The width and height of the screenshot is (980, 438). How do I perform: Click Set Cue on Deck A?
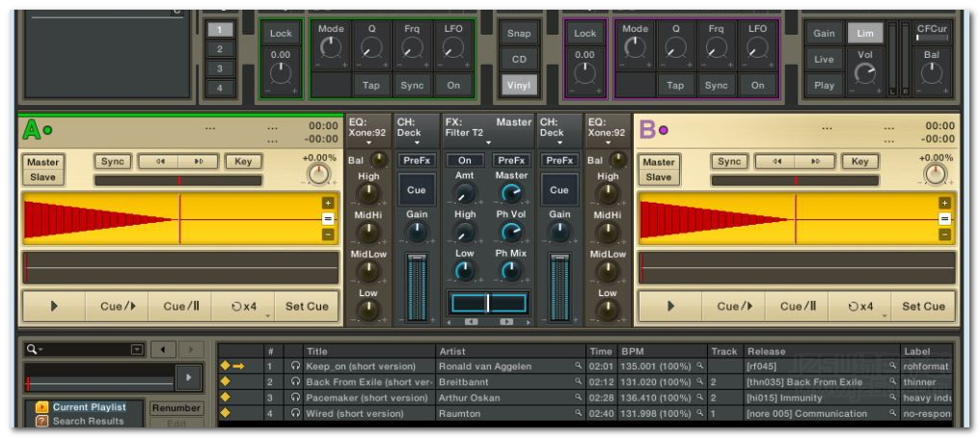pos(307,306)
